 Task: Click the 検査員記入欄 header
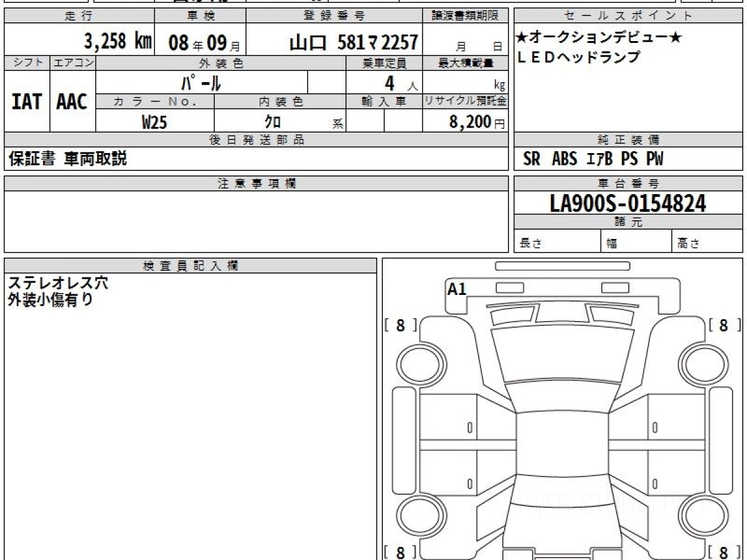(x=190, y=265)
